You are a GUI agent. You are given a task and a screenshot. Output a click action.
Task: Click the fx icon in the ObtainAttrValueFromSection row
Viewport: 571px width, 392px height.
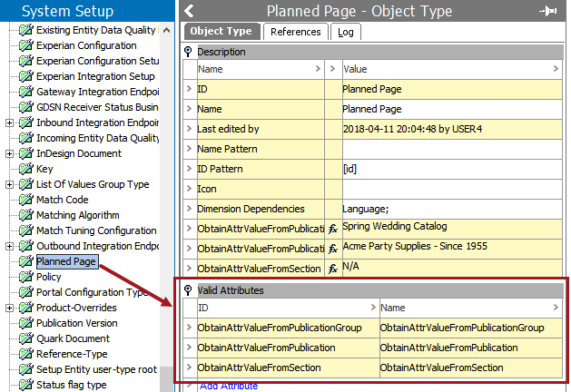click(333, 269)
